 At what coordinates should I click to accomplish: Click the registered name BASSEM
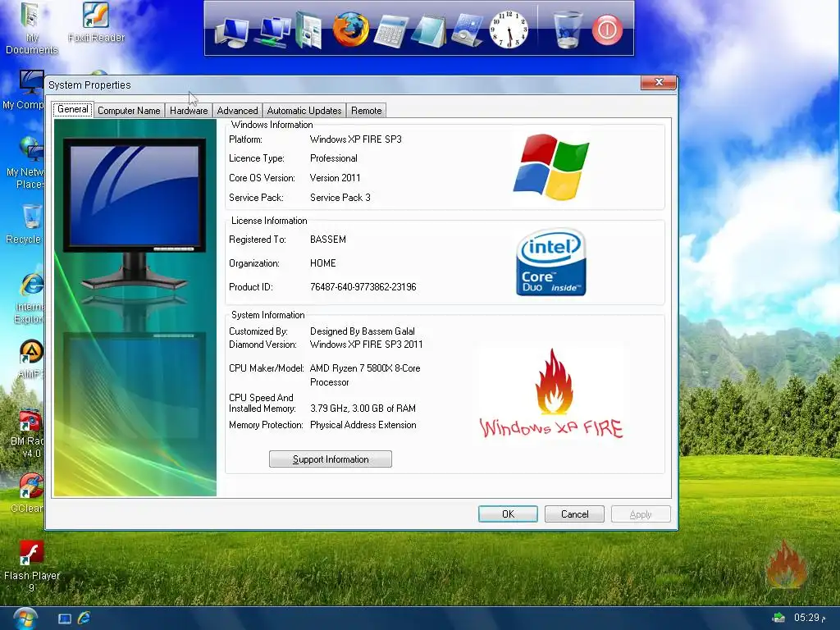coord(328,240)
